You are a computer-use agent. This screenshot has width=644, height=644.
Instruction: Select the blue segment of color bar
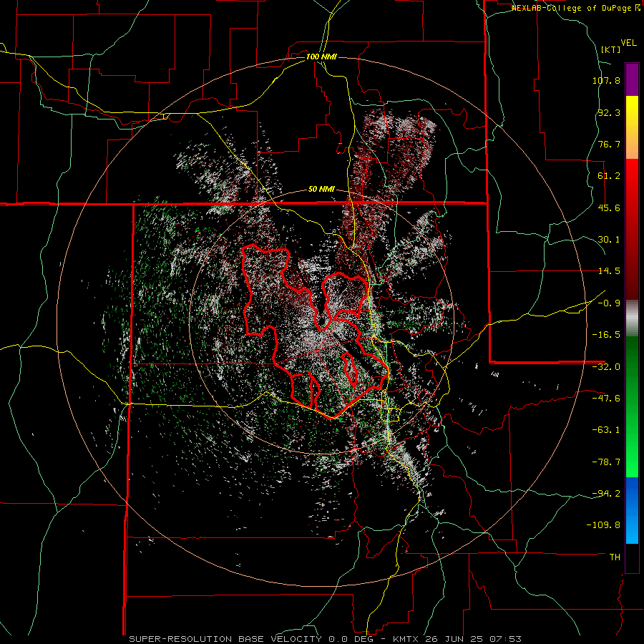pos(632,510)
